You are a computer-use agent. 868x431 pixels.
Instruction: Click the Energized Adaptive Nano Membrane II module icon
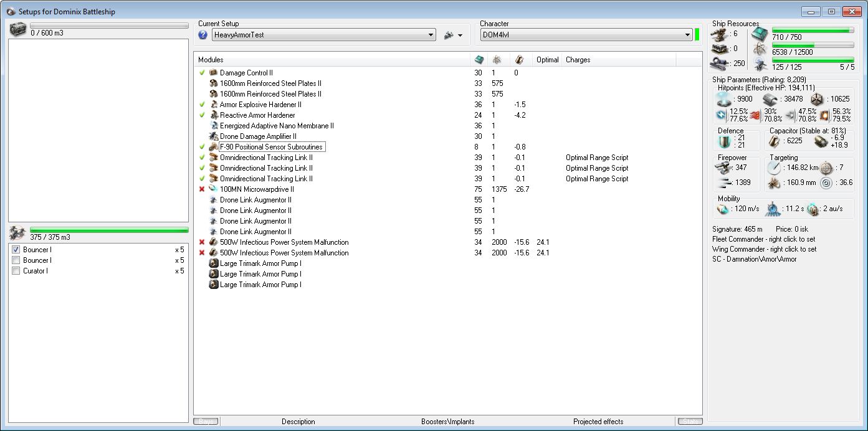214,126
